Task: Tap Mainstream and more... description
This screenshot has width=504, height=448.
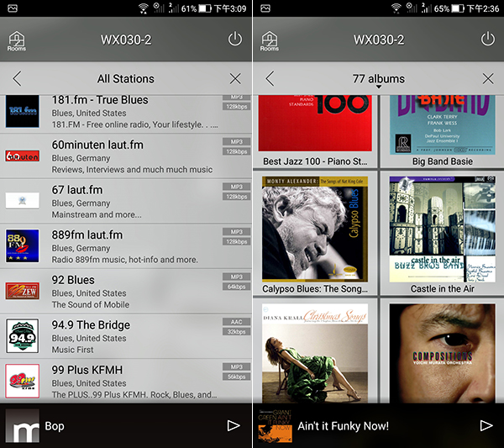Action: (x=97, y=214)
